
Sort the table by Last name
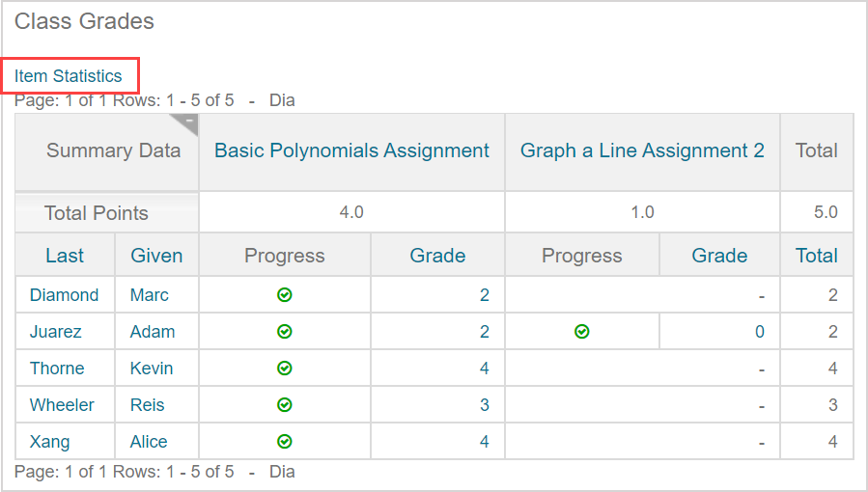pyautogui.click(x=65, y=256)
